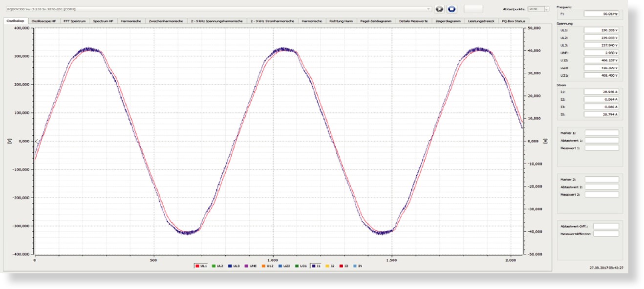Toggle the IN trace in the legend
This screenshot has height=289, width=644.
click(358, 266)
